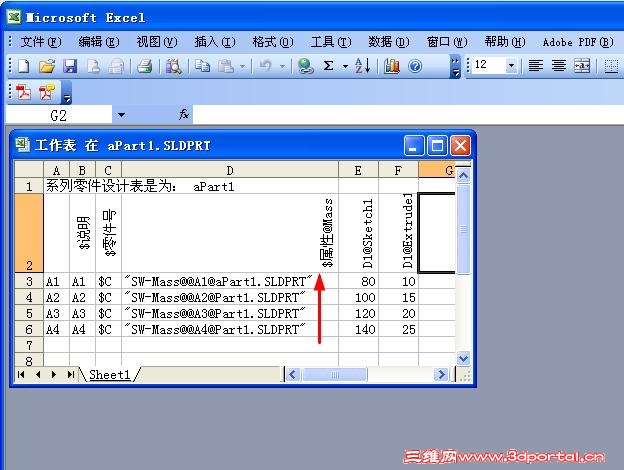Click the Borders icon
This screenshot has height=470, width=624.
(611, 66)
